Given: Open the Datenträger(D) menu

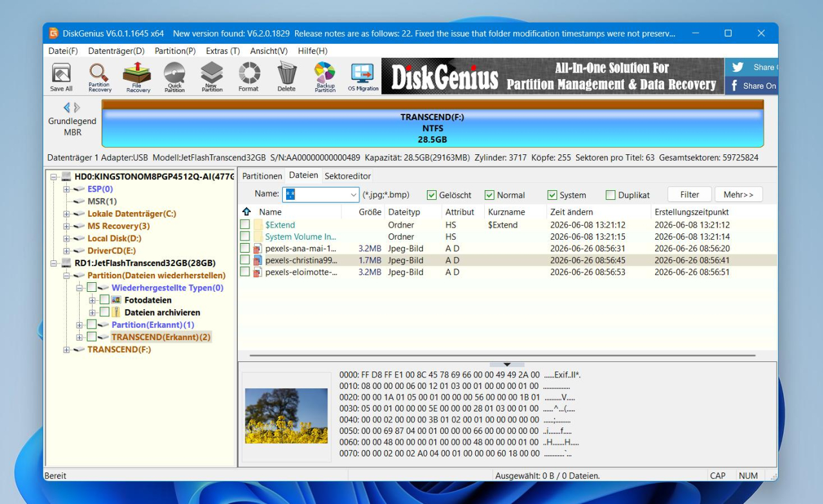Looking at the screenshot, I should click(116, 51).
